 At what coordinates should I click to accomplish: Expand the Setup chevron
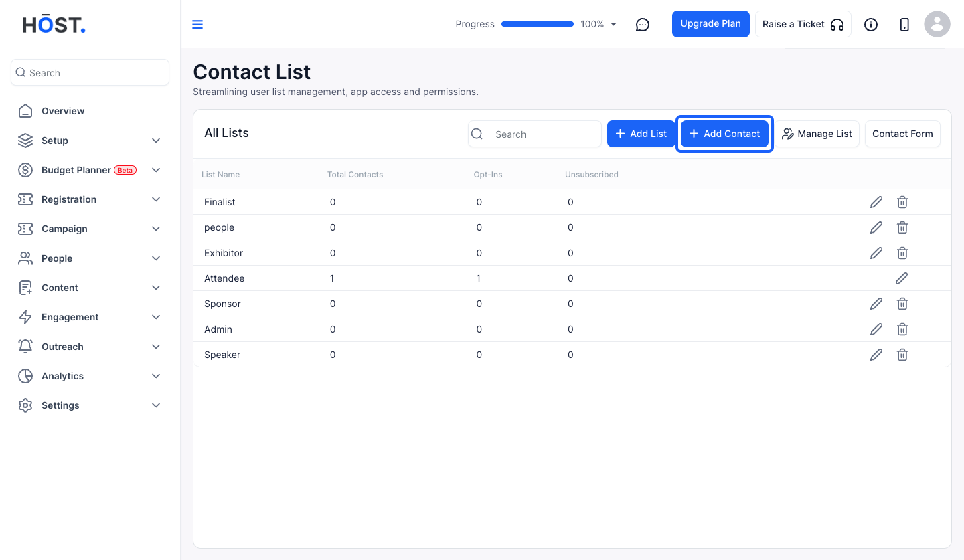click(x=156, y=141)
